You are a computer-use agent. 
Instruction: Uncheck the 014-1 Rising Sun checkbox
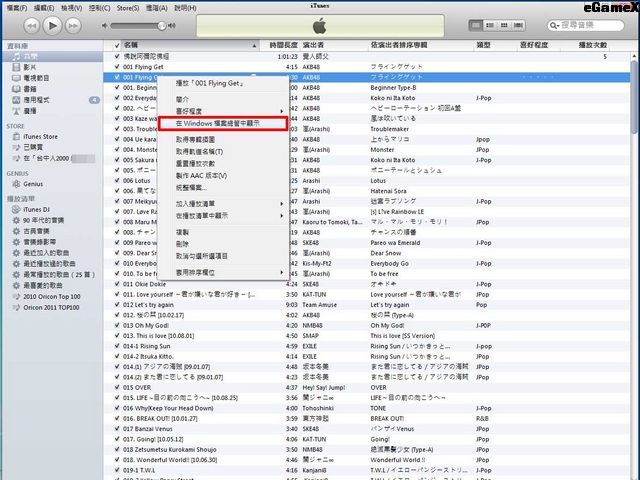click(117, 346)
